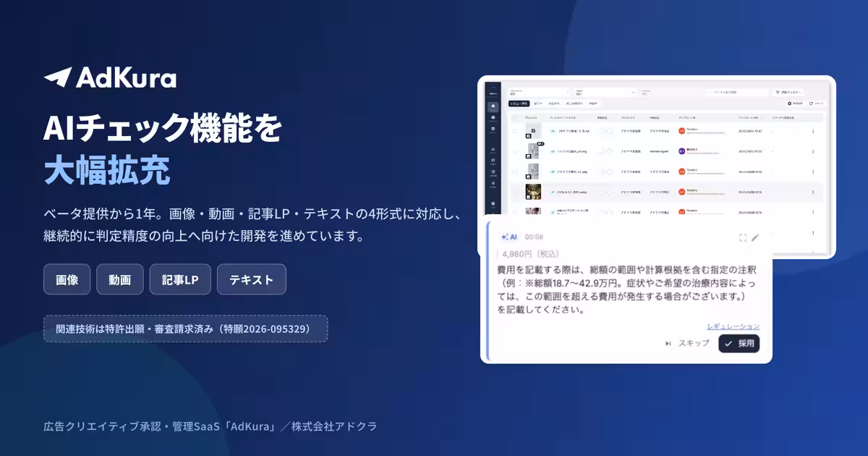Click the purple uploader avatar
868x456 pixels.
point(681,151)
